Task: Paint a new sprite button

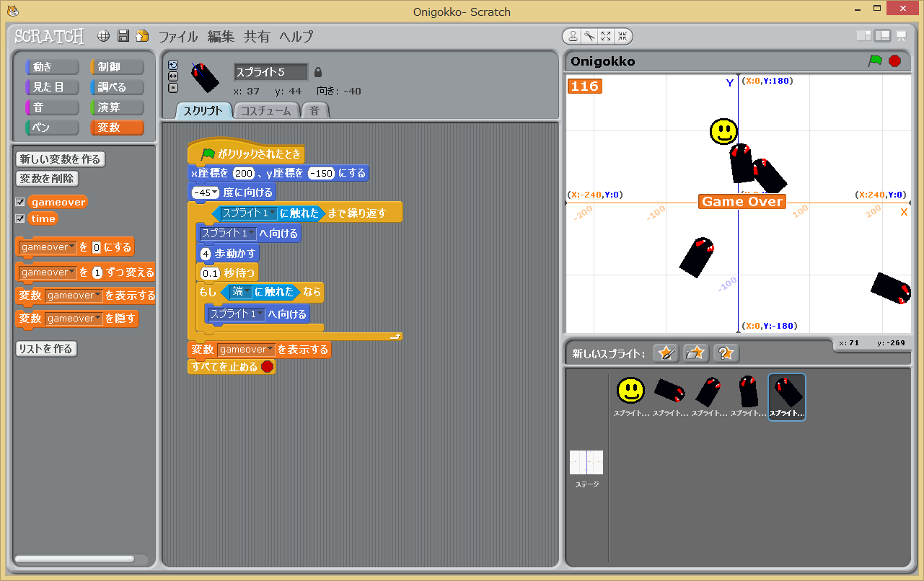Action: (666, 353)
